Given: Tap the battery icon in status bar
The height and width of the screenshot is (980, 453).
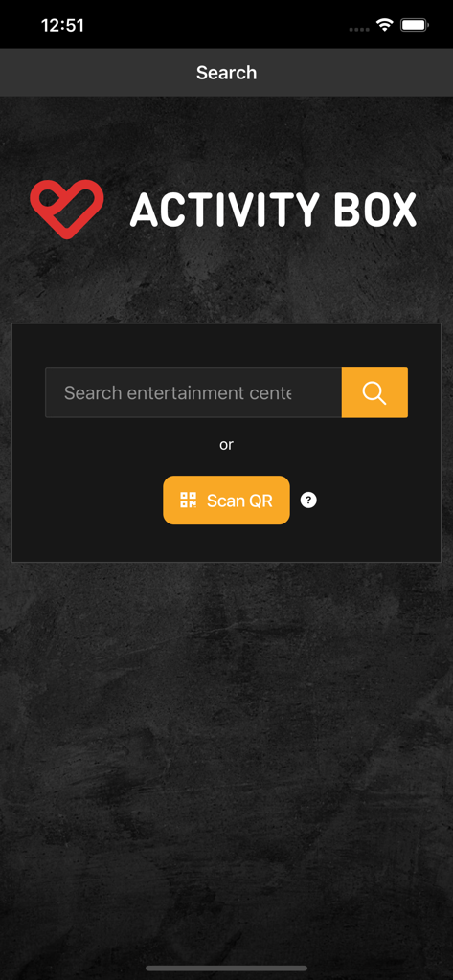Looking at the screenshot, I should pyautogui.click(x=414, y=25).
